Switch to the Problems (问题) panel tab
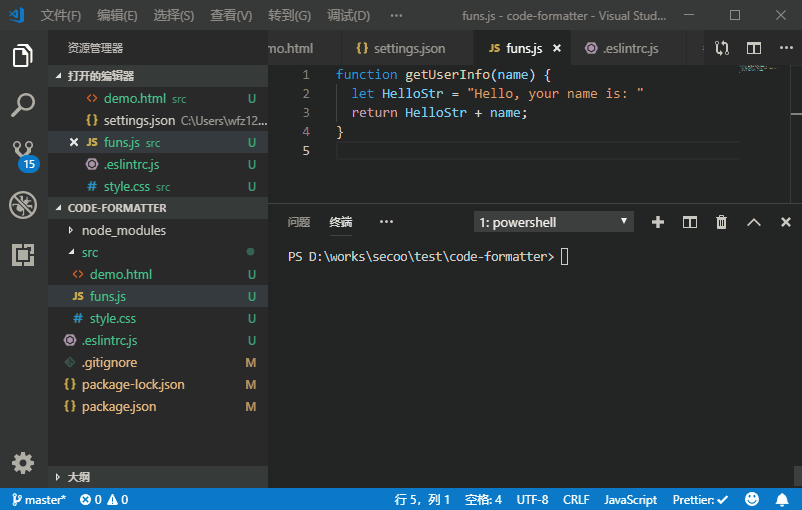The width and height of the screenshot is (802, 510). coord(299,222)
